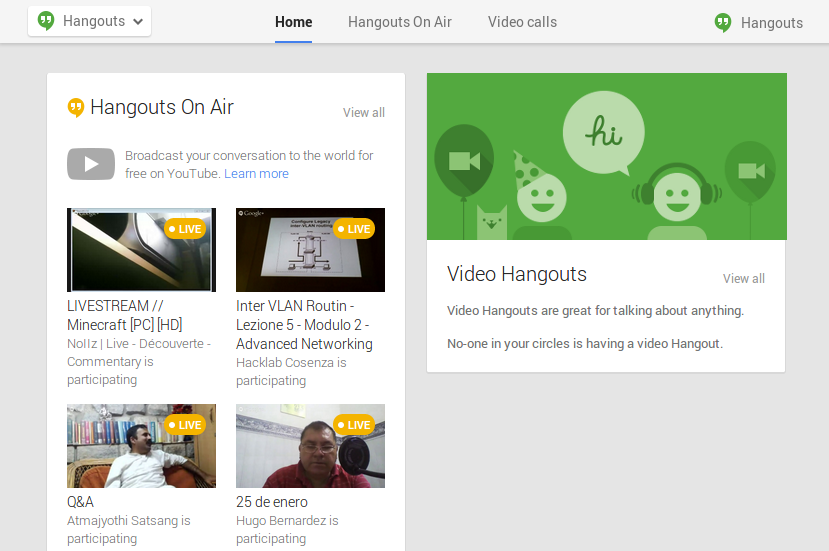Click the LIVE badge on 25 de enero
Screen dimensions: 829x551
(x=354, y=425)
